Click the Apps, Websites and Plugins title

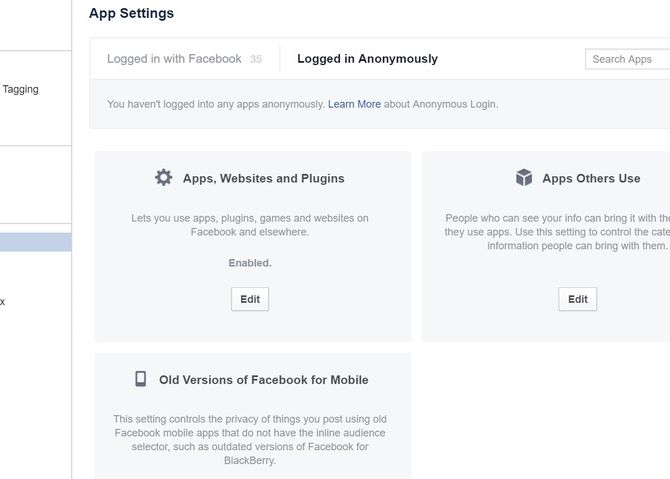pos(263,178)
